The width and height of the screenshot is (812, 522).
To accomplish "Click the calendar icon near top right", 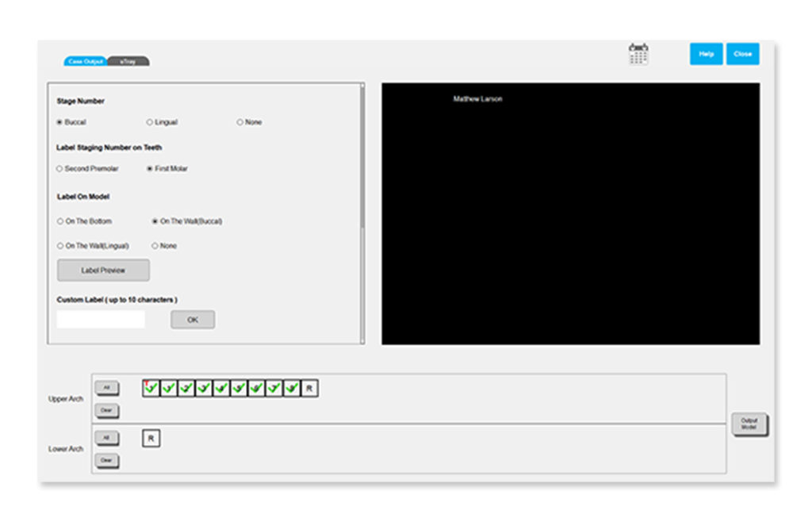I will coord(637,53).
